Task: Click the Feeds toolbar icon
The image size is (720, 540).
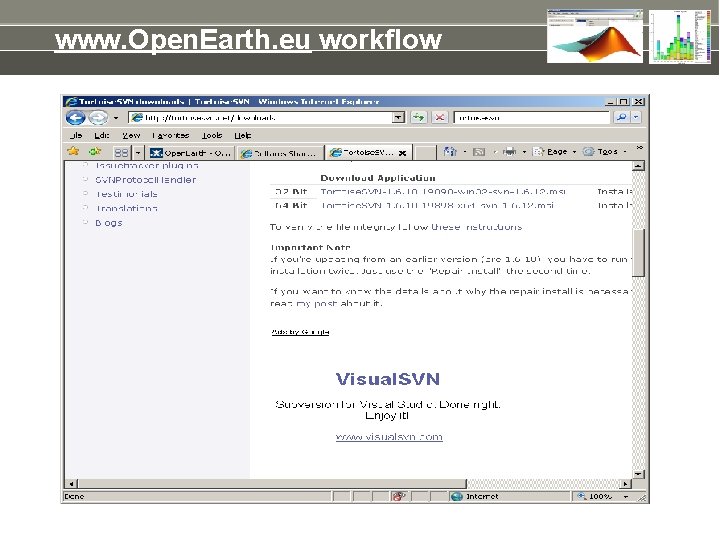Action: tap(479, 152)
